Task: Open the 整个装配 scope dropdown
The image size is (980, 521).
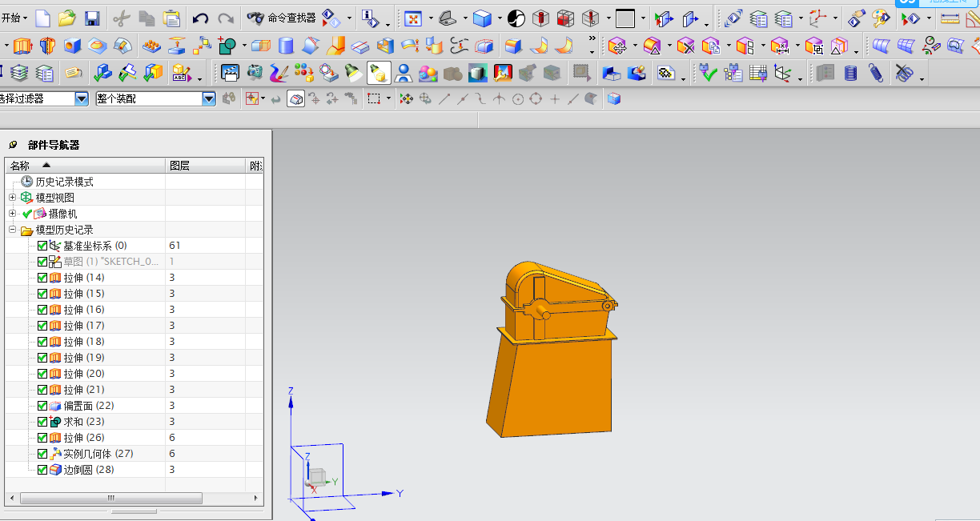Action: pyautogui.click(x=209, y=98)
